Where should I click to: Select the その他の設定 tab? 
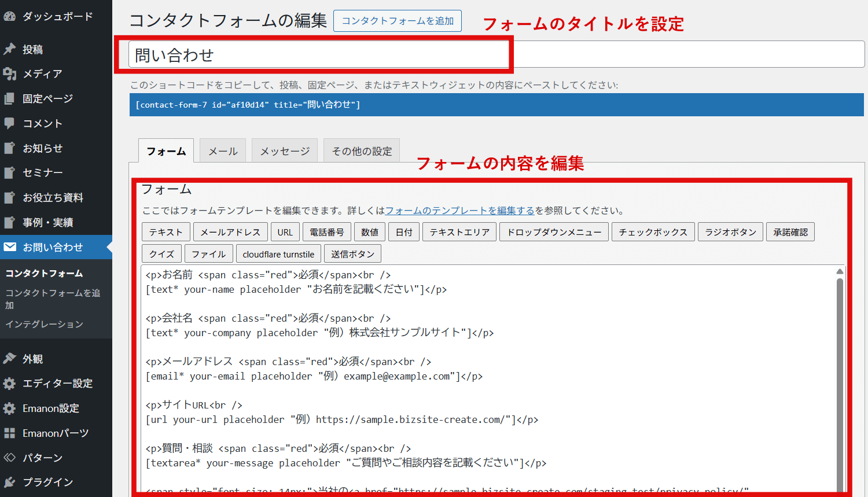[x=362, y=151]
